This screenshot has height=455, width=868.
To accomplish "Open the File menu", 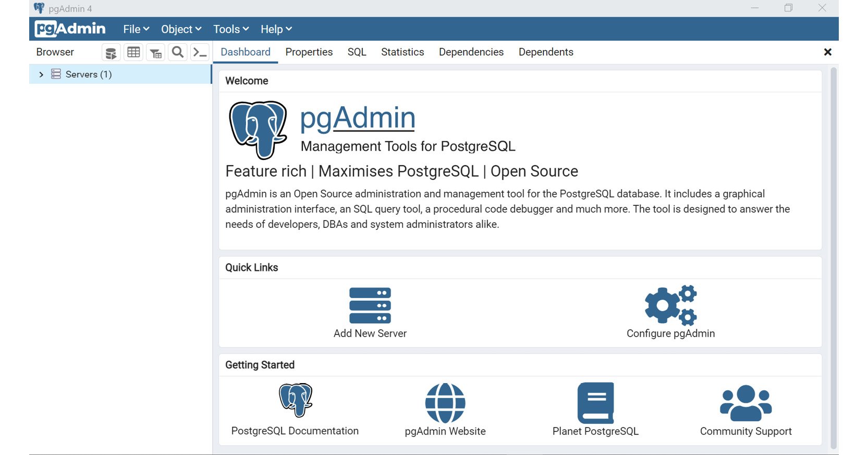I will 136,29.
